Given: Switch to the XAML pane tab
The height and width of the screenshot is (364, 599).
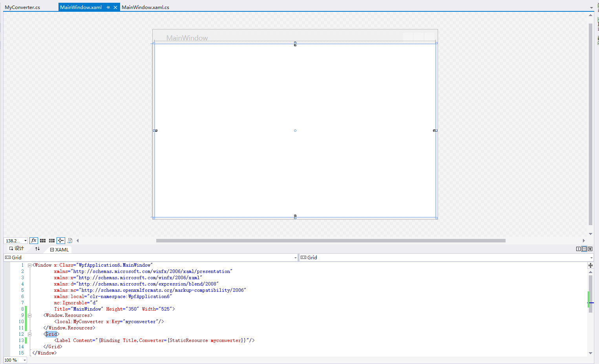Looking at the screenshot, I should (x=59, y=249).
